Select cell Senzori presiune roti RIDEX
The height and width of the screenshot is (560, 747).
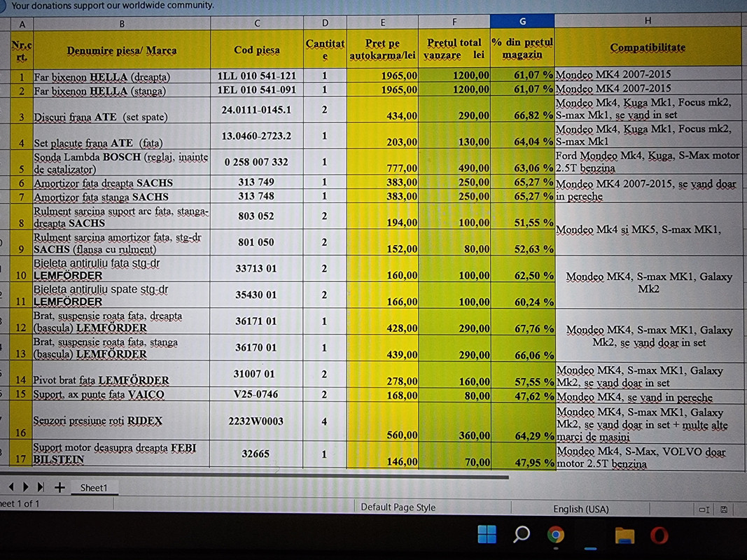120,421
